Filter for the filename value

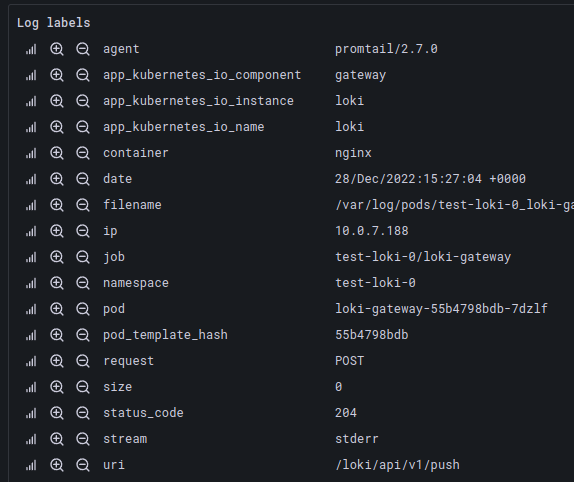pos(57,205)
